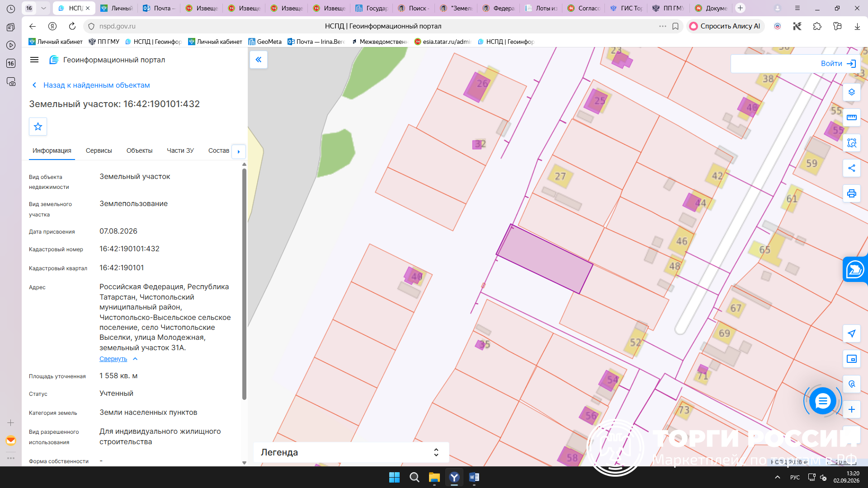
Task: Click the Windows Start button
Action: [x=394, y=477]
